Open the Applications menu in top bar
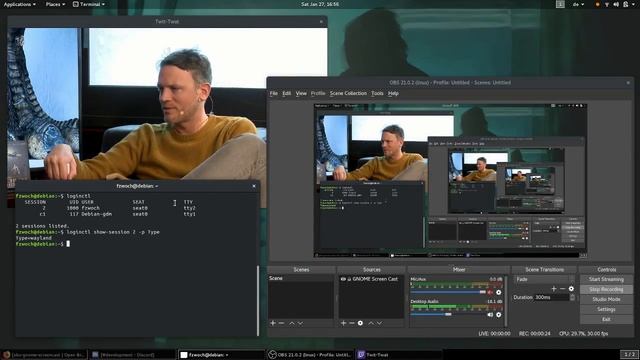This screenshot has width=640, height=360. point(19,4)
